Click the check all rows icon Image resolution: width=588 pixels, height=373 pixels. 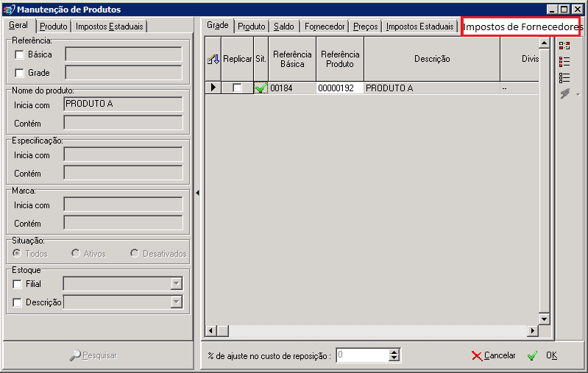pyautogui.click(x=564, y=62)
